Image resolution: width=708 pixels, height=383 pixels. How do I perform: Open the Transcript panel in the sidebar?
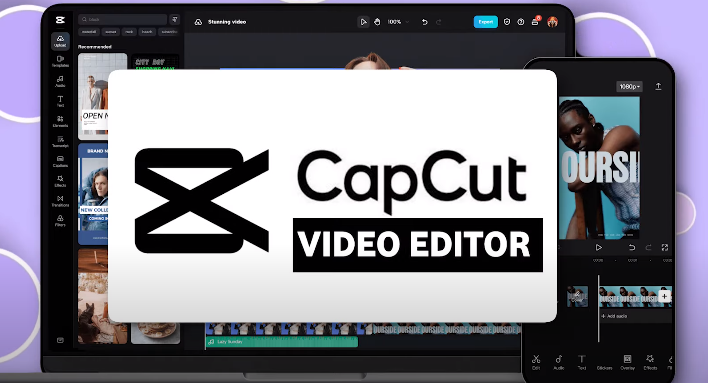pyautogui.click(x=60, y=141)
